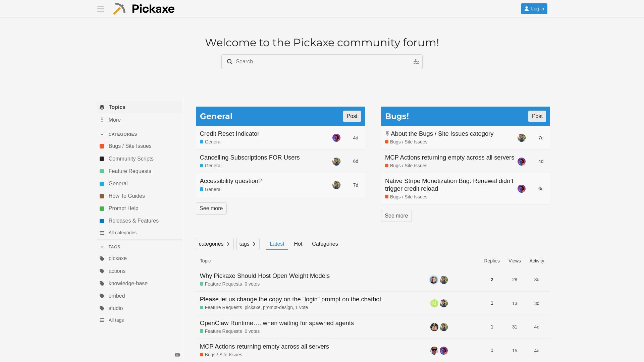The image size is (644, 362).
Task: Click the knowledge-base tag icon
Action: [102, 284]
